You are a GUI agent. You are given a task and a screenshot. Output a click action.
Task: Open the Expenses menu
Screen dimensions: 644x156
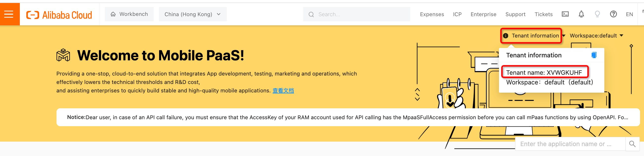coord(432,14)
